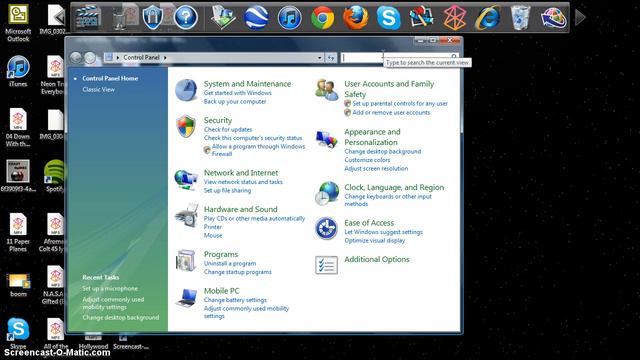This screenshot has width=640, height=360.
Task: Click Change keyboards or other input methods
Action: pos(388,200)
